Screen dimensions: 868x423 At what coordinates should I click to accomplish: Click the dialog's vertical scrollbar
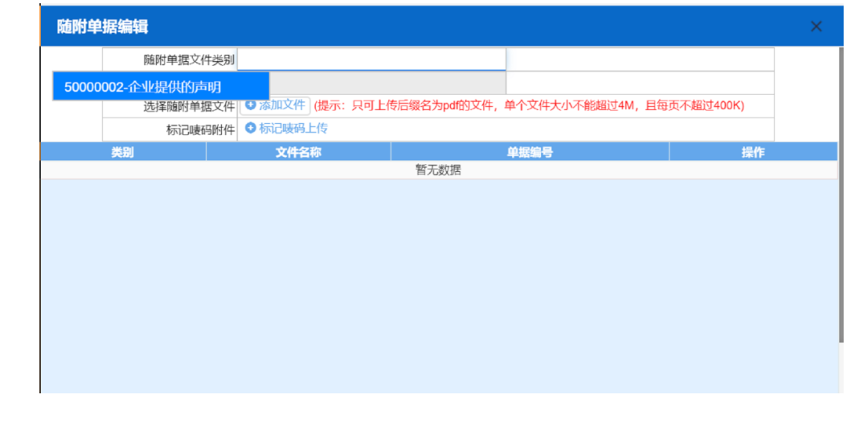pos(841,194)
